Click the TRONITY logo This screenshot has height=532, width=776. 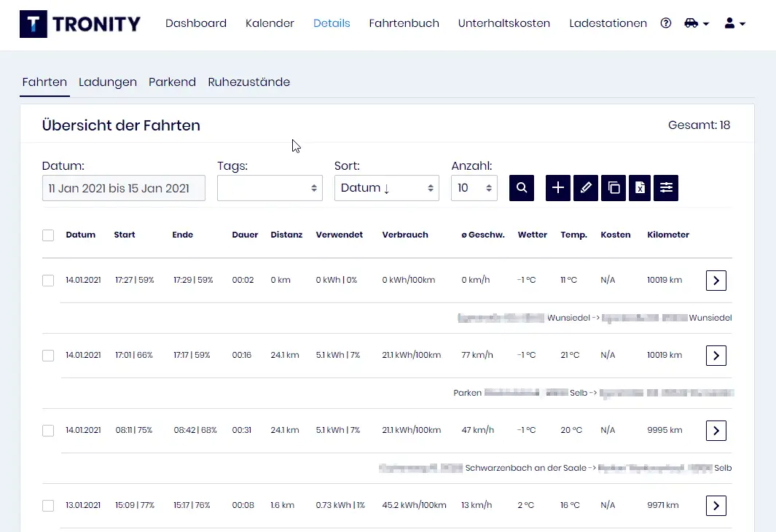click(x=80, y=24)
